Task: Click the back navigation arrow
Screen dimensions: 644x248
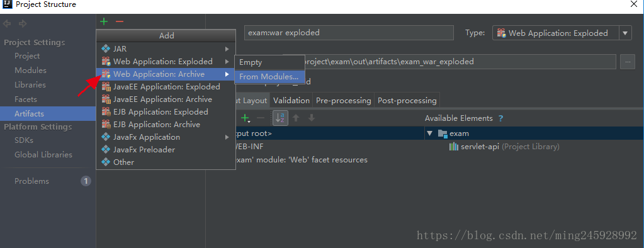Action: point(7,24)
